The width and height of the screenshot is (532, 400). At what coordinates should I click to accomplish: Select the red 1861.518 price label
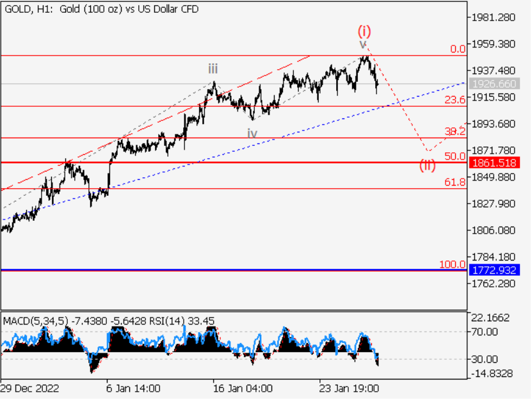point(494,163)
